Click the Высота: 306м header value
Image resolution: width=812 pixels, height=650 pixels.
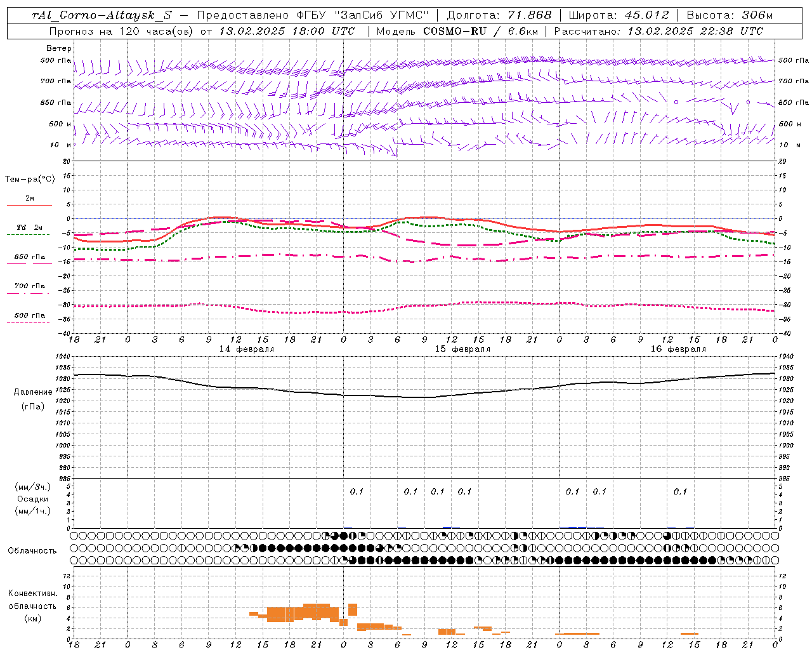tap(730, 15)
